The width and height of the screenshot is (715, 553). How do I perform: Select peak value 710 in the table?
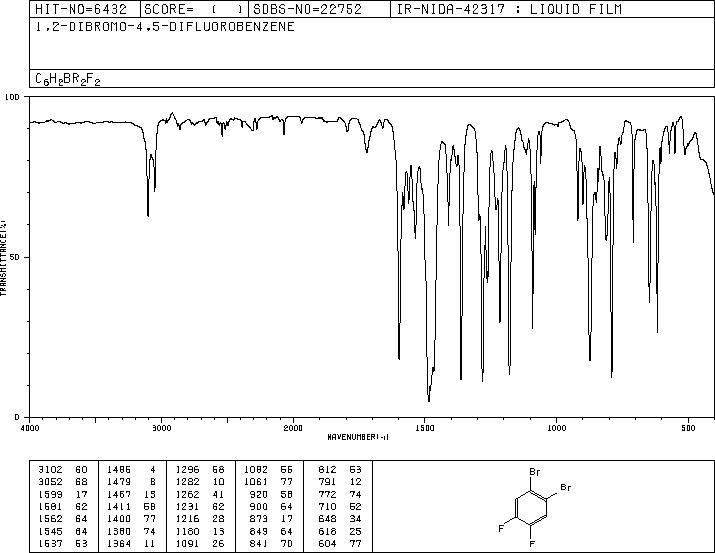(x=327, y=506)
